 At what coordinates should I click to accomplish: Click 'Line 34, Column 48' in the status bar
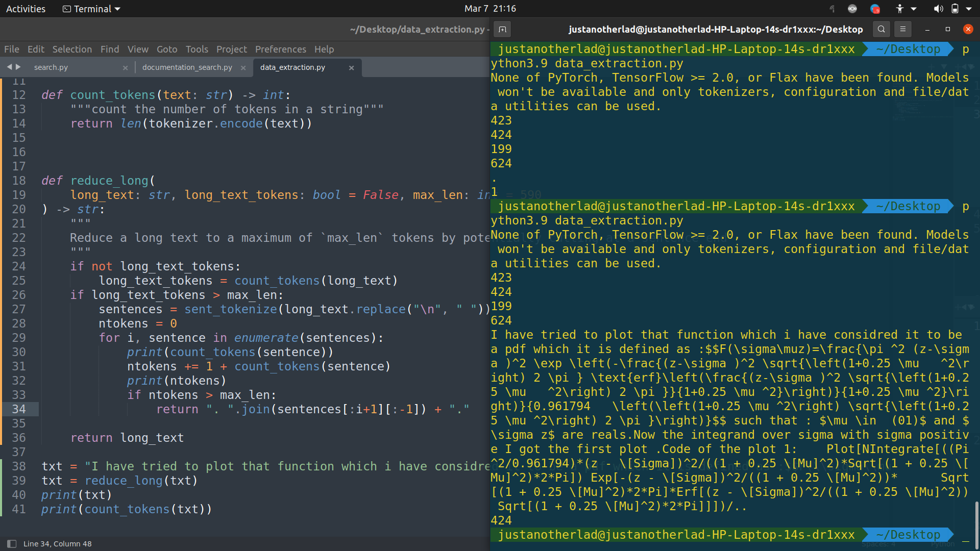[58, 543]
